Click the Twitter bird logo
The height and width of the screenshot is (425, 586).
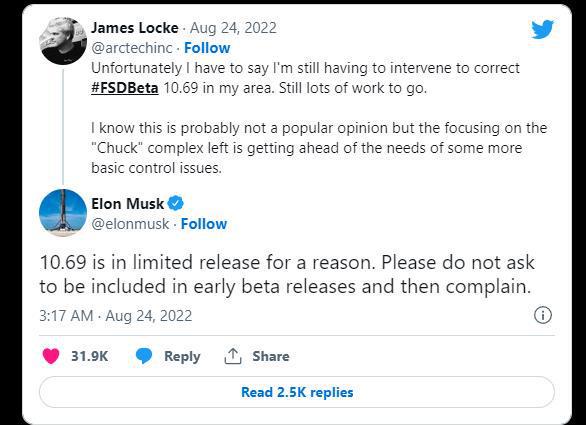[x=542, y=29]
